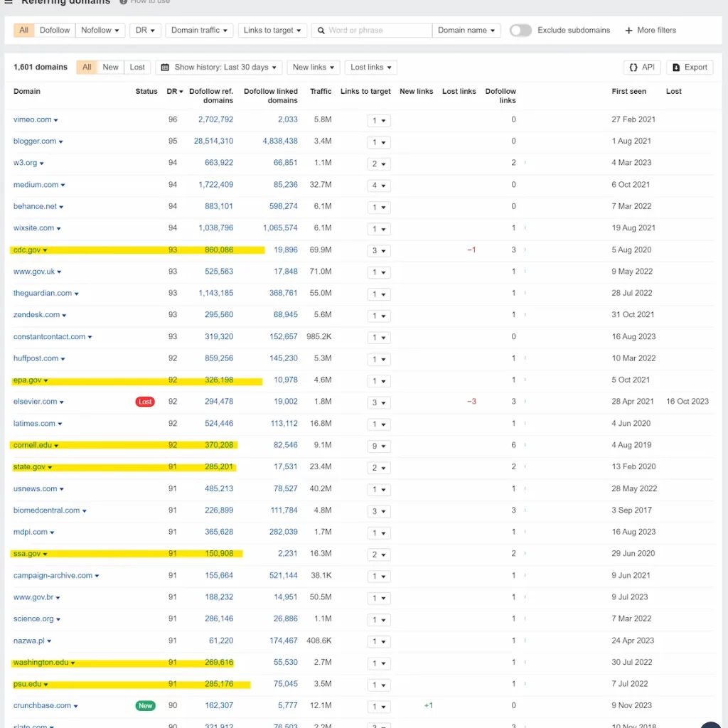Click the 1,601 domains count text
Image resolution: width=728 pixels, height=728 pixels.
(x=41, y=68)
